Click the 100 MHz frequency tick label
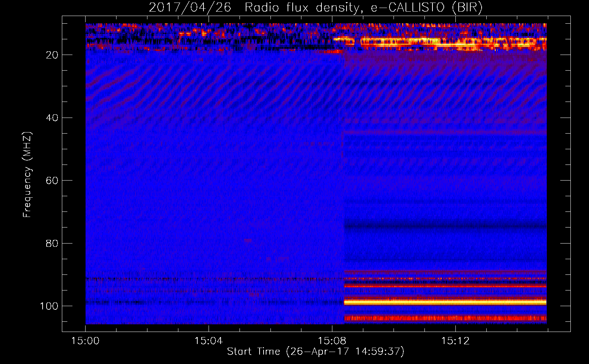The height and width of the screenshot is (364, 589). coord(49,306)
